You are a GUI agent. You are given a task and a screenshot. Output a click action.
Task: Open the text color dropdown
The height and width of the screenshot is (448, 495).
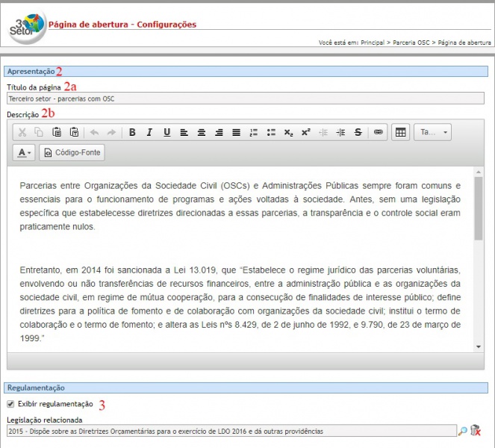24,153
